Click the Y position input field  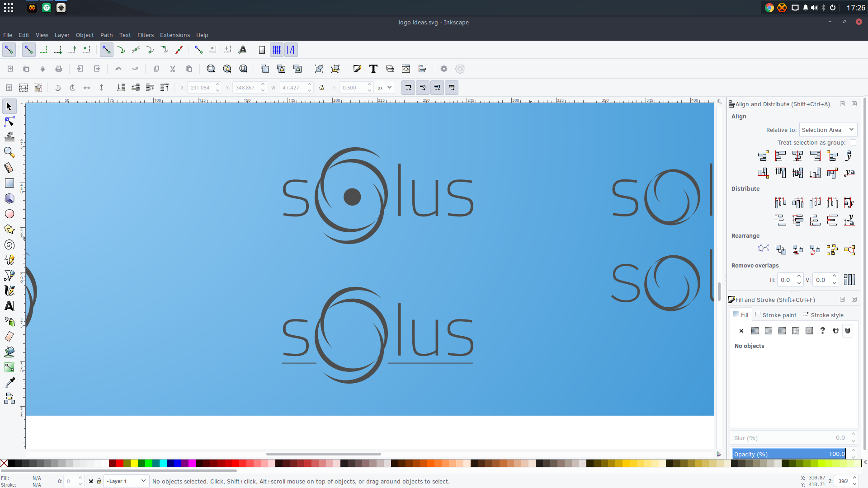[246, 88]
